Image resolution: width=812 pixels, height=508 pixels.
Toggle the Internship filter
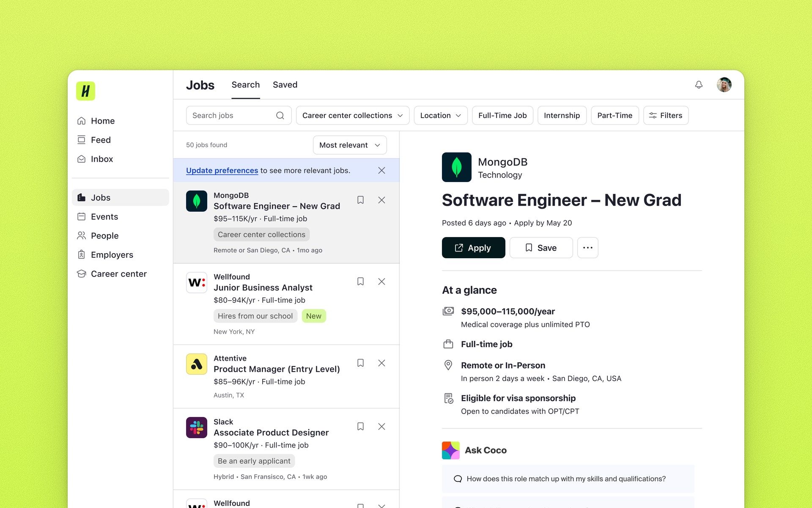click(562, 116)
